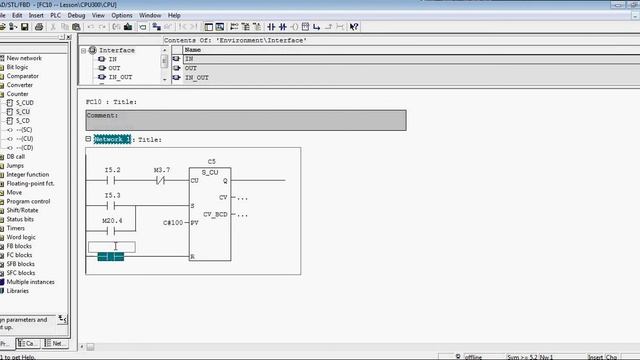Select the M20.4 contact in ladder
This screenshot has width=640, height=360.
111,231
